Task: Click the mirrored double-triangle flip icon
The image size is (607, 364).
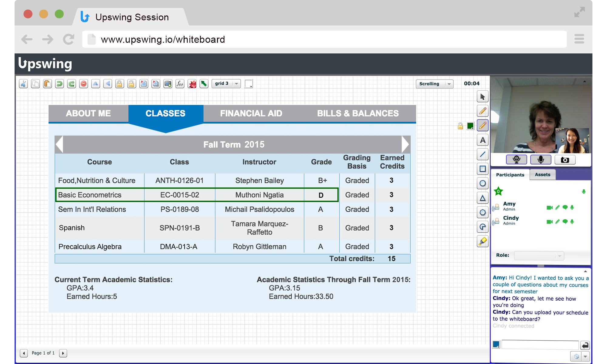Action: 96,84
